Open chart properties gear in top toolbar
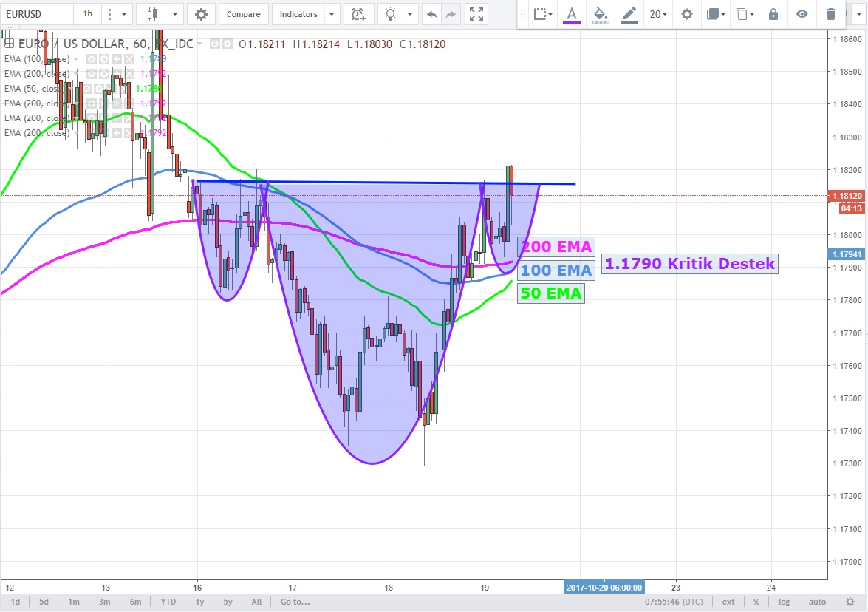The image size is (868, 612). click(x=201, y=14)
